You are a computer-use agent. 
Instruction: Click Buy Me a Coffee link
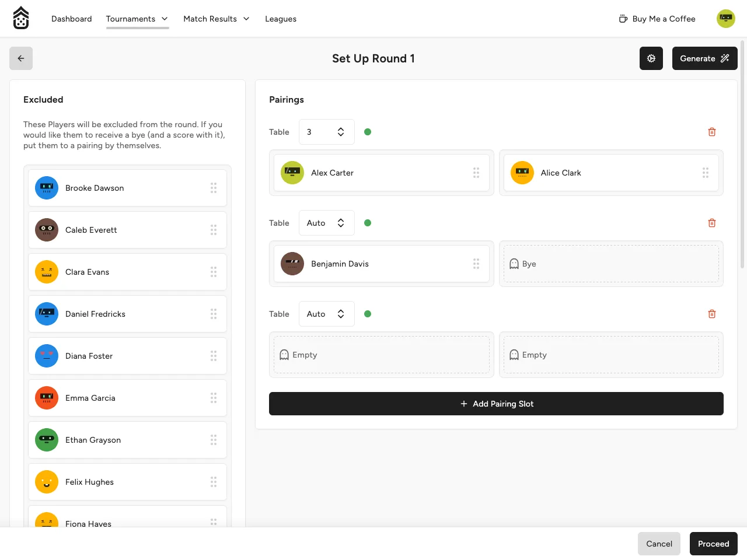click(x=657, y=19)
